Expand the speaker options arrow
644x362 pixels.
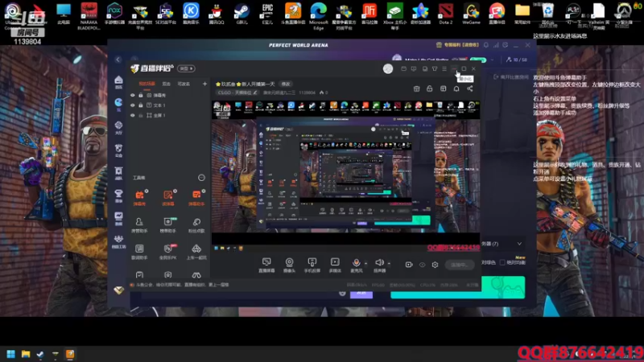[x=389, y=263]
